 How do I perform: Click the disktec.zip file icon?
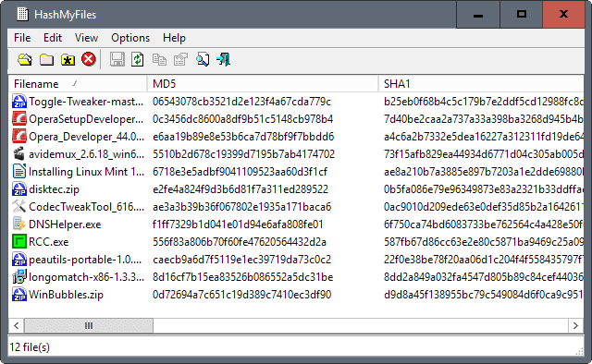[18, 189]
